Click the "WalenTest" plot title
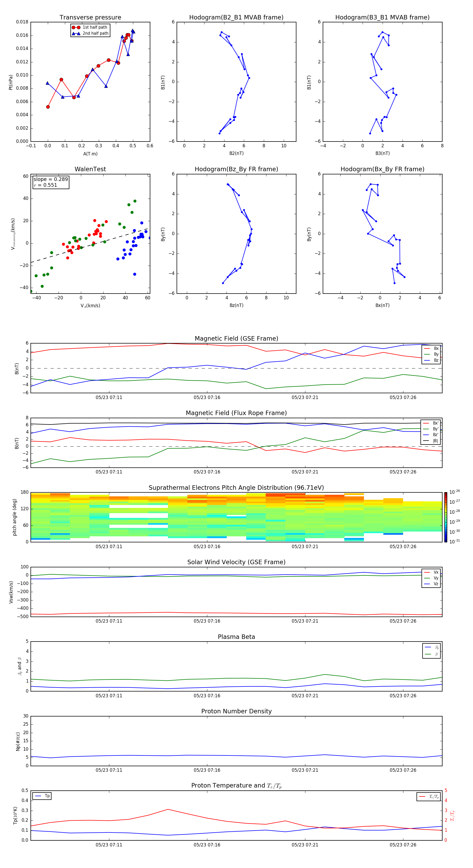This screenshot has width=473, height=868. 90,169
